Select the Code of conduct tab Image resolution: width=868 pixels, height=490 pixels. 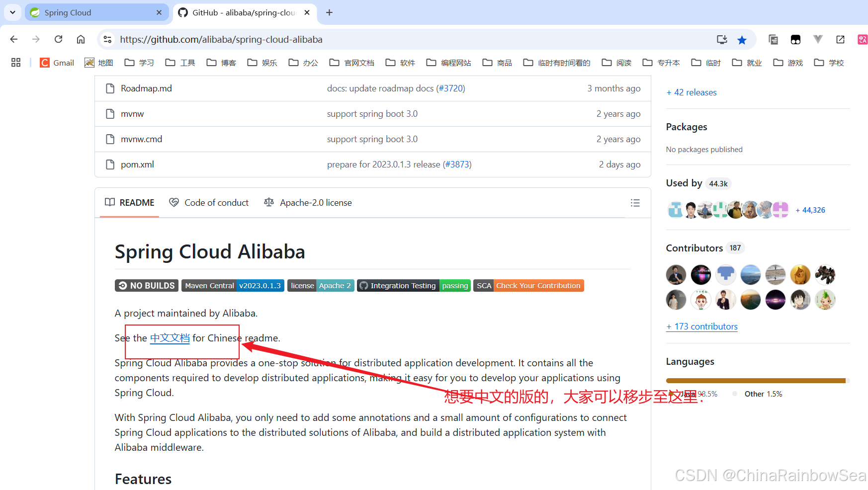[209, 203]
